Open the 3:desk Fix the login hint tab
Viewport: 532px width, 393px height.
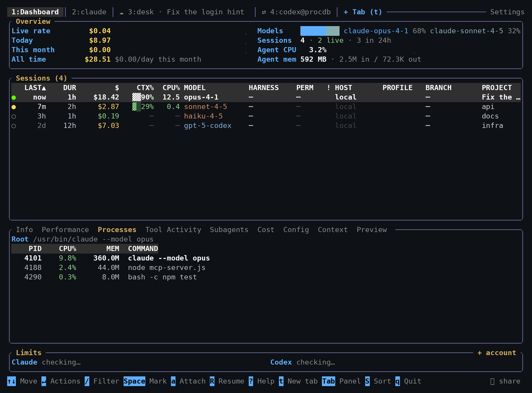click(x=182, y=12)
